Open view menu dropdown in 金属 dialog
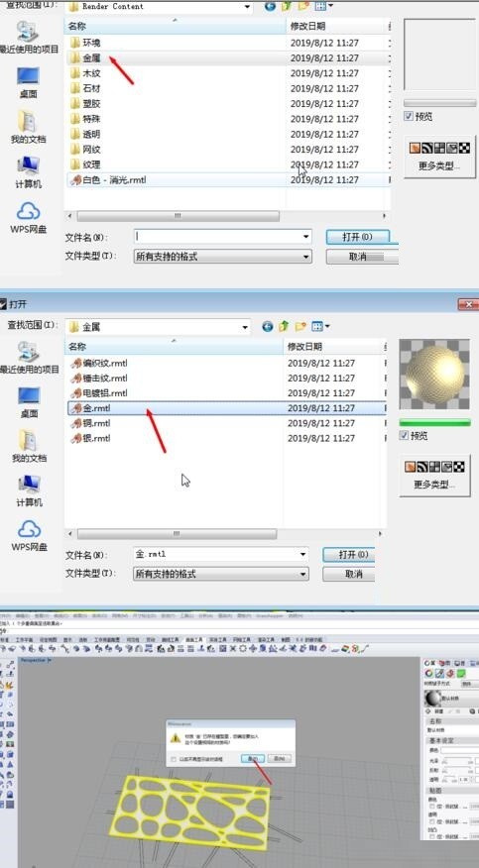Image resolution: width=479 pixels, height=868 pixels. pyautogui.click(x=328, y=327)
